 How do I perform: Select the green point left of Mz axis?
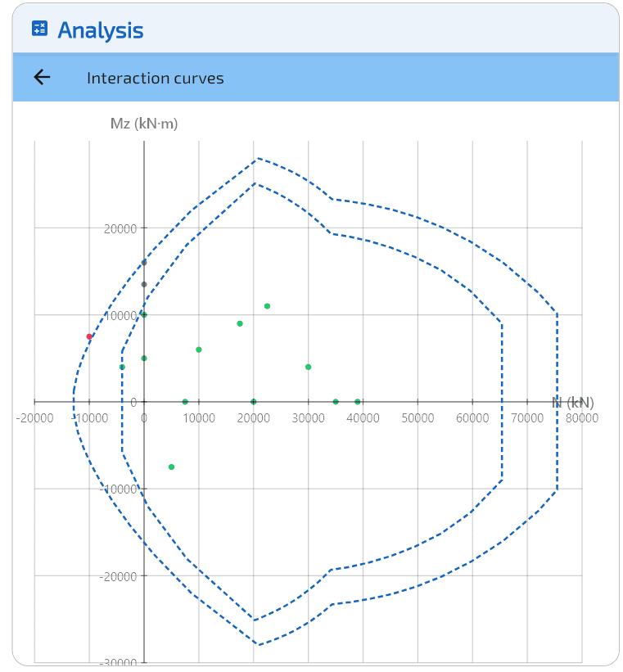click(x=122, y=367)
